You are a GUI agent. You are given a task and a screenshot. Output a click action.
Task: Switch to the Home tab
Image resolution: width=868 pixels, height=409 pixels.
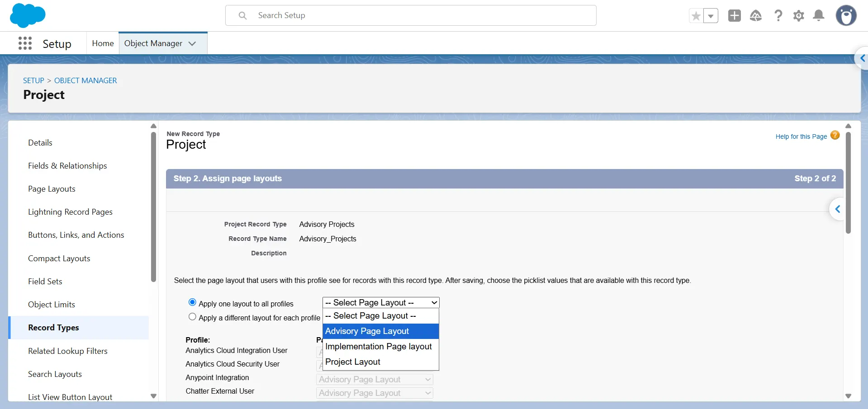[103, 43]
